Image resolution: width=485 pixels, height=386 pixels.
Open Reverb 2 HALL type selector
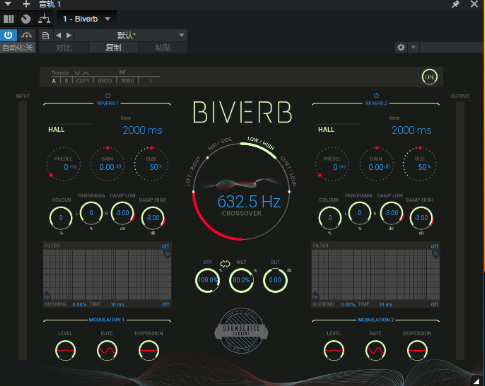(326, 129)
